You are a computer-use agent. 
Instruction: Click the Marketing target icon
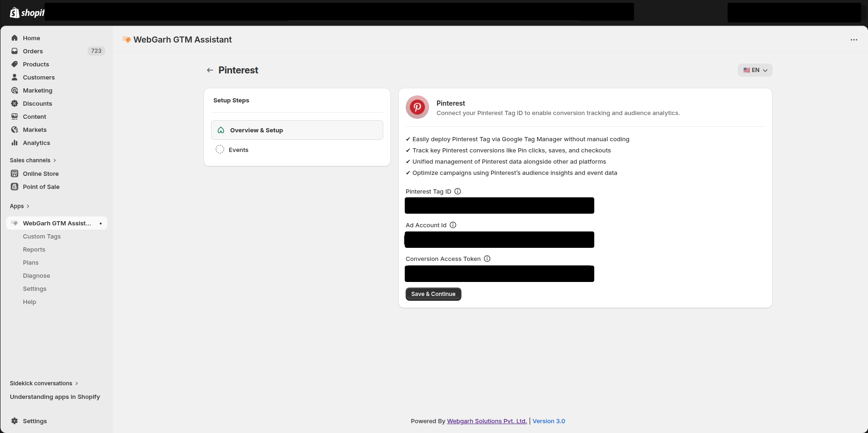coord(15,90)
